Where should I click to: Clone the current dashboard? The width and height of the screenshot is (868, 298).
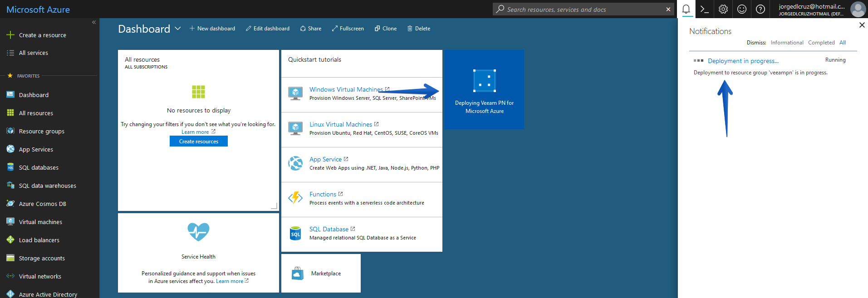[x=386, y=29]
